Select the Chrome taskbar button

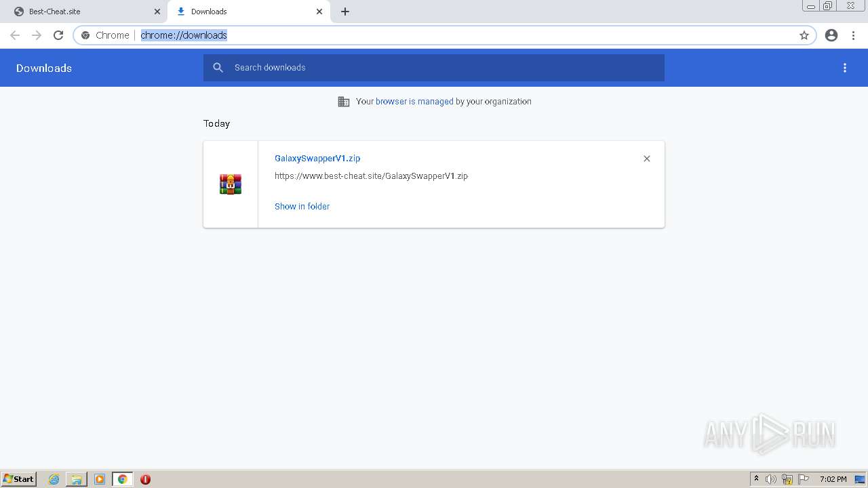[122, 479]
